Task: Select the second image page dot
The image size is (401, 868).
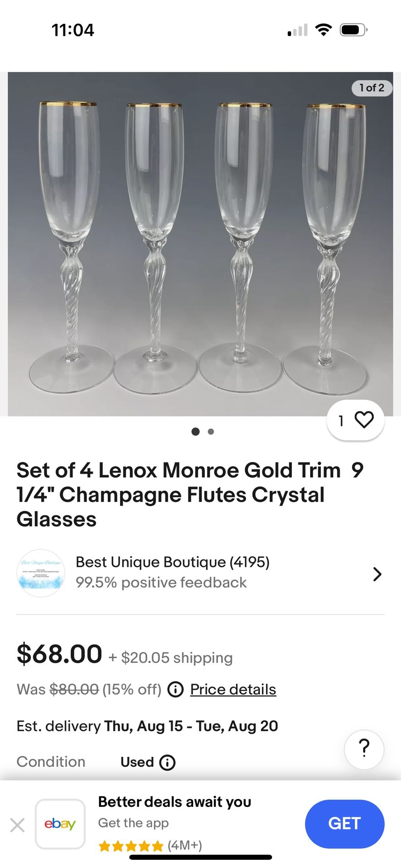Action: coord(211,432)
